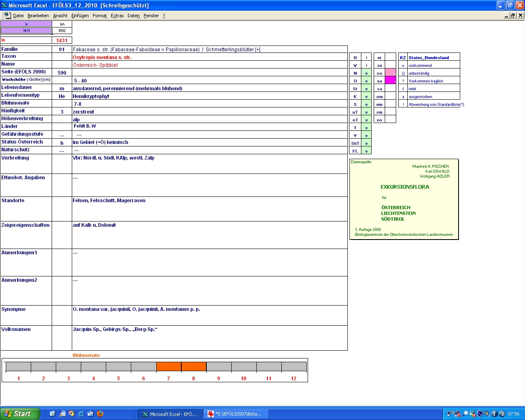Select the Häufigkeit value 'zerstreut'
This screenshot has height=420, width=525.
[x=83, y=112]
